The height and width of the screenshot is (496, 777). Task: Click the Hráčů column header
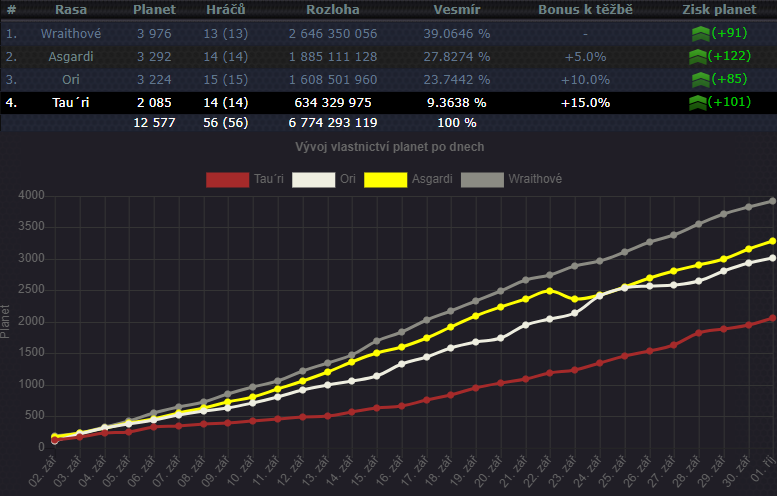(x=226, y=9)
